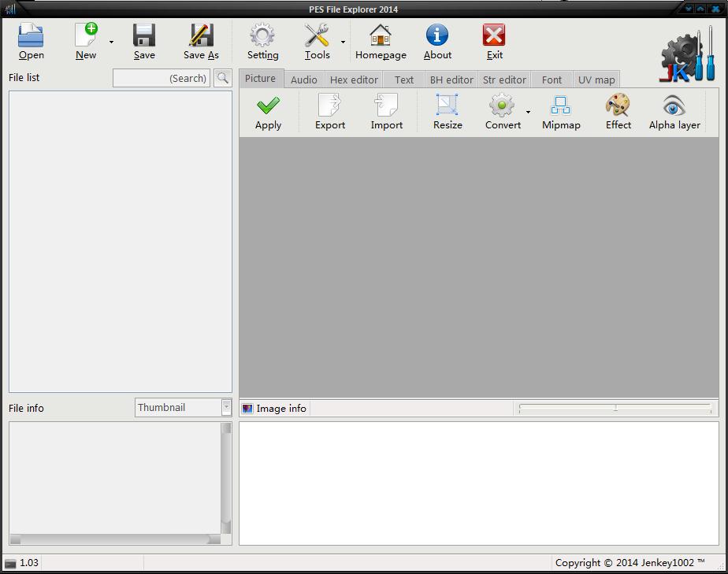Open the Text tab
728x574 pixels.
404,80
